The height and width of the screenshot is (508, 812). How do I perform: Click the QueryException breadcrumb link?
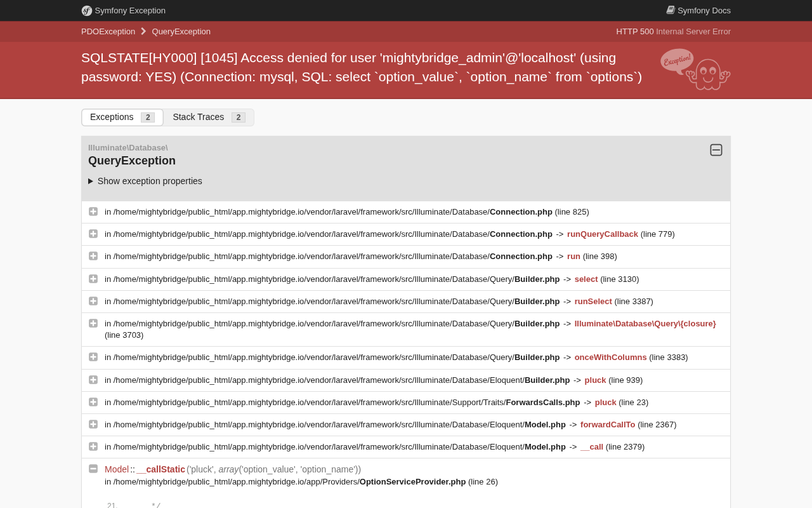[181, 32]
